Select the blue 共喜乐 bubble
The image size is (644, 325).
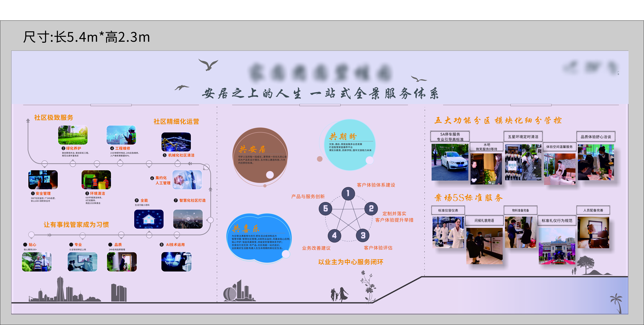259,238
